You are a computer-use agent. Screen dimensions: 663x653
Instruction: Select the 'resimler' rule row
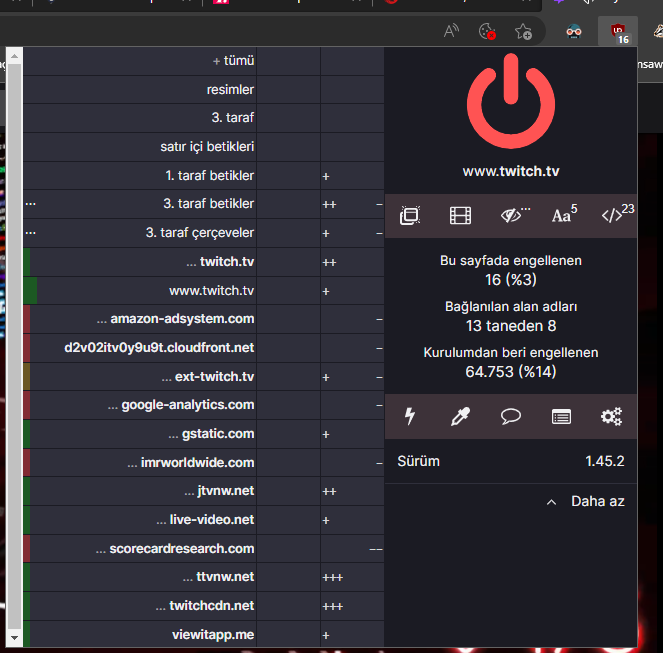pyautogui.click(x=140, y=90)
